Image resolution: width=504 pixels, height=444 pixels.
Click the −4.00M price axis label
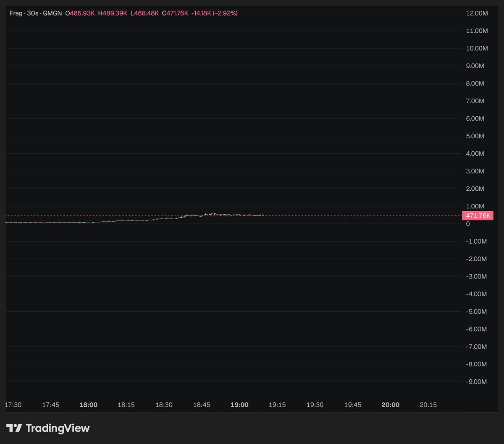[x=477, y=294]
